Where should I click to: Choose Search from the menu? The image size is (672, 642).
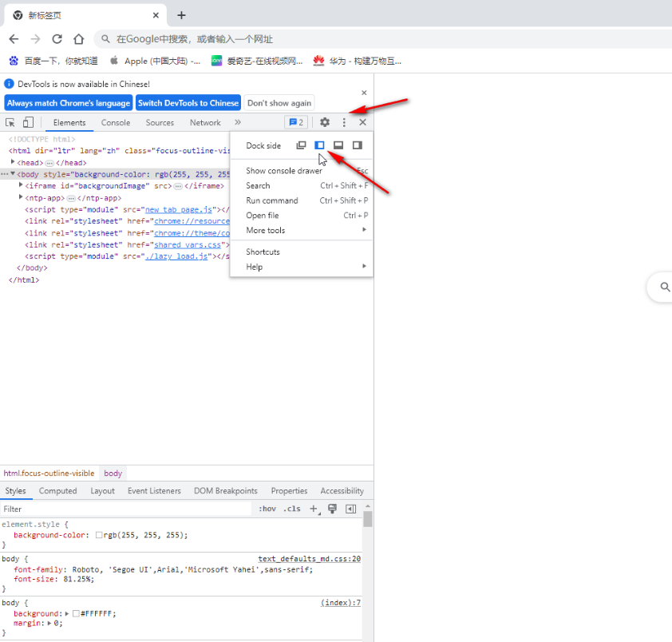point(302,186)
